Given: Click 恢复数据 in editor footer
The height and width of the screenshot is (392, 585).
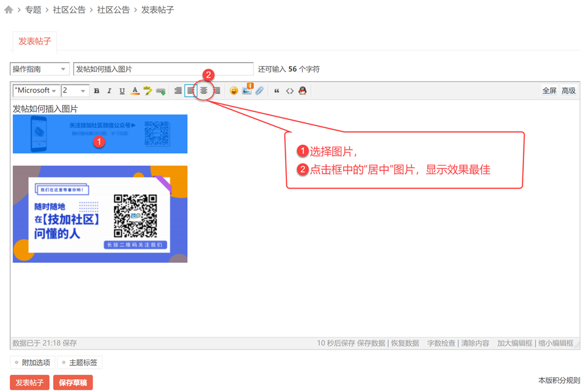Looking at the screenshot, I should point(405,343).
